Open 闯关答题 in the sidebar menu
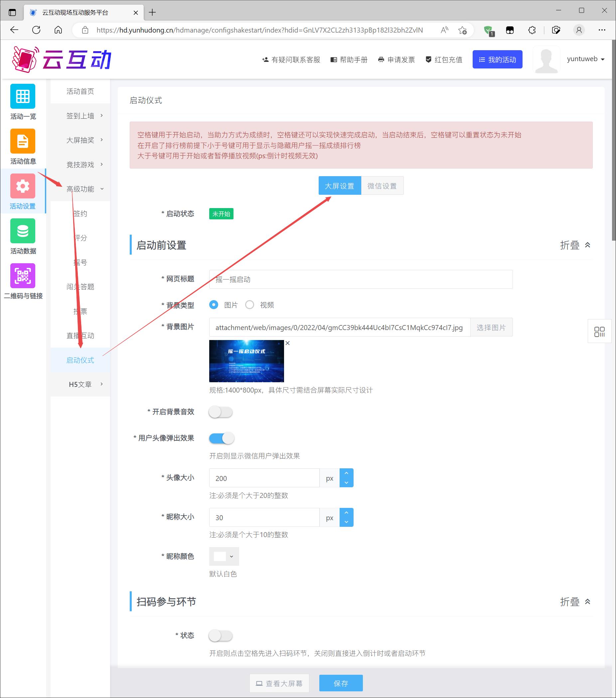The image size is (616, 698). 80,287
